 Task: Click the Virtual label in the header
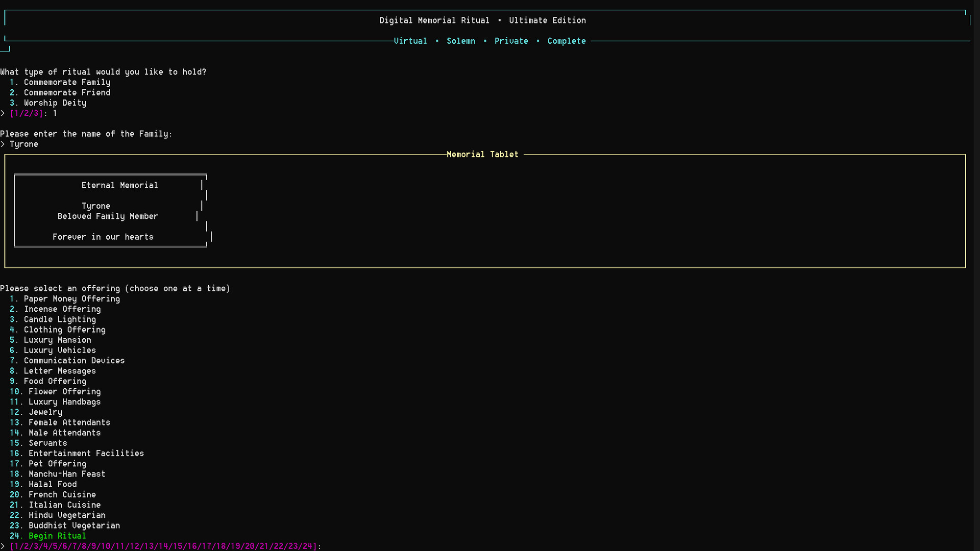(x=410, y=41)
